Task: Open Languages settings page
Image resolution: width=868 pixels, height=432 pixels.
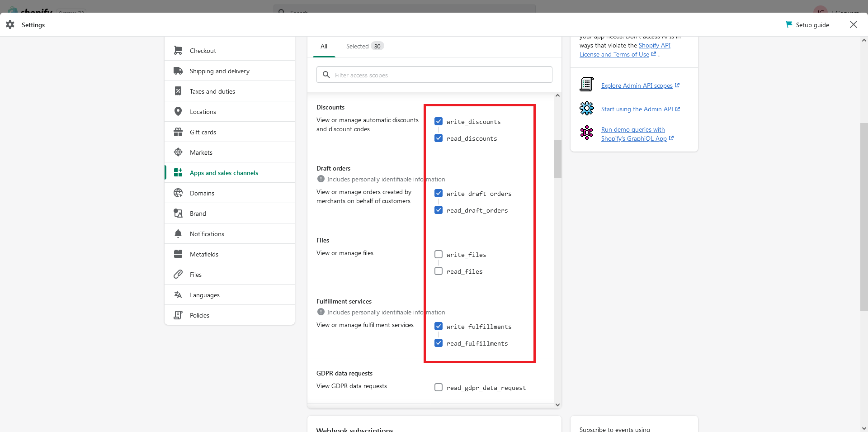Action: pyautogui.click(x=230, y=295)
